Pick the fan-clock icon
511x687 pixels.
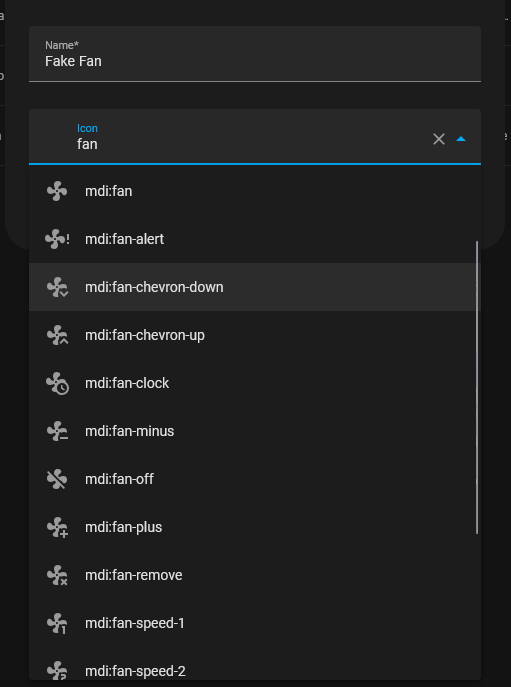57,383
